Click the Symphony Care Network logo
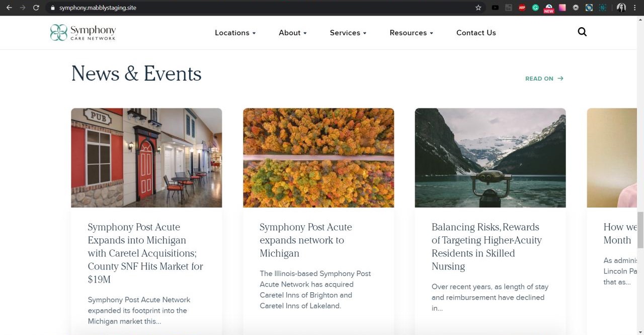Viewport: 644px width, 335px height. [x=83, y=33]
